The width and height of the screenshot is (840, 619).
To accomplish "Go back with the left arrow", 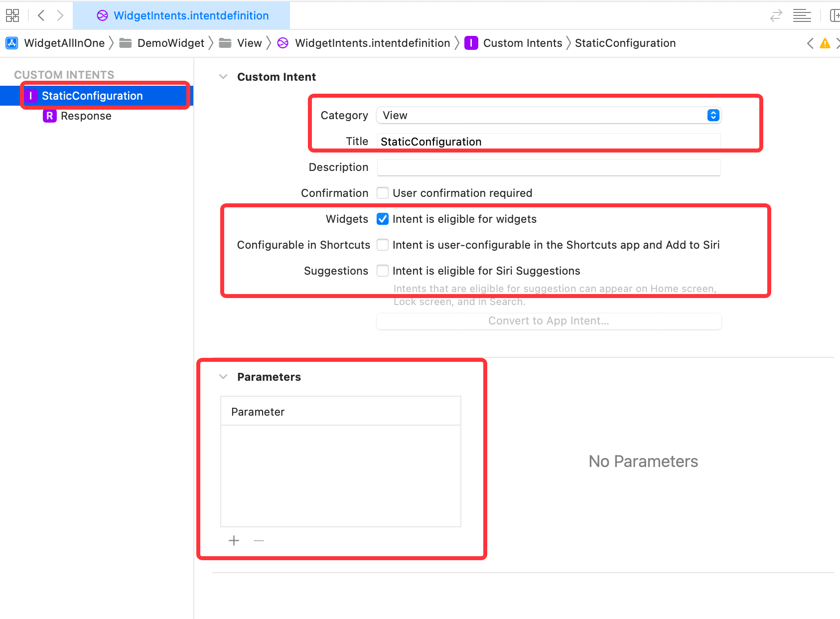I will (41, 15).
